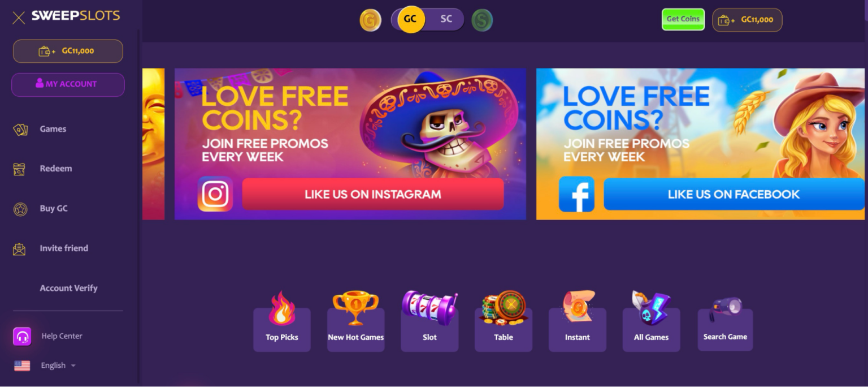The height and width of the screenshot is (387, 868).
Task: Click Like Us On Instagram banner button
Action: (373, 194)
